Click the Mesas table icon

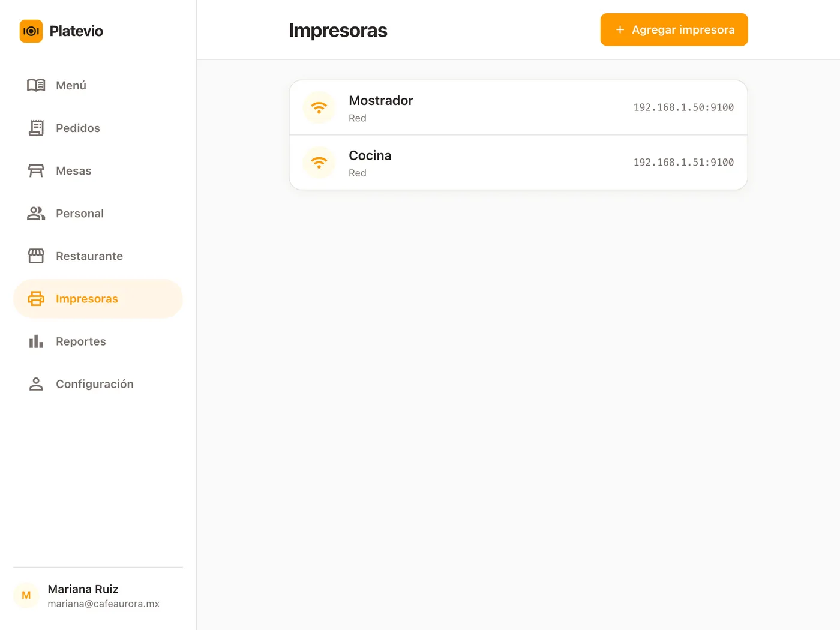click(x=36, y=170)
